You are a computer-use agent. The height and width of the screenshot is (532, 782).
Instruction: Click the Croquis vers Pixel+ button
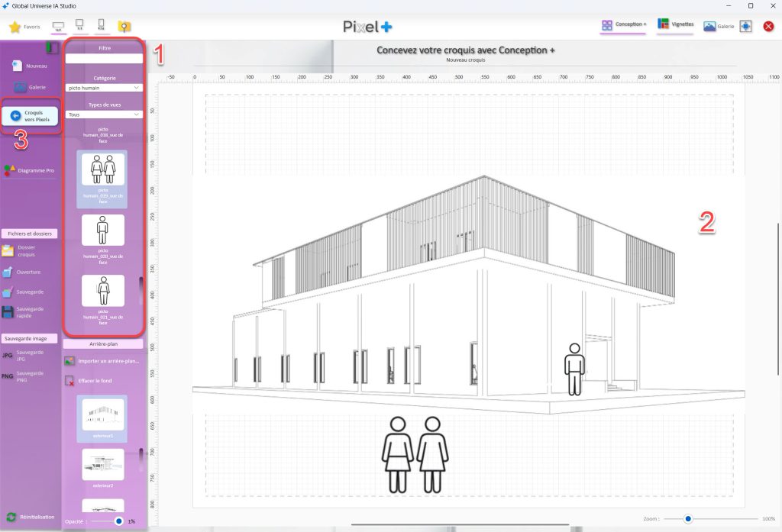pyautogui.click(x=31, y=115)
